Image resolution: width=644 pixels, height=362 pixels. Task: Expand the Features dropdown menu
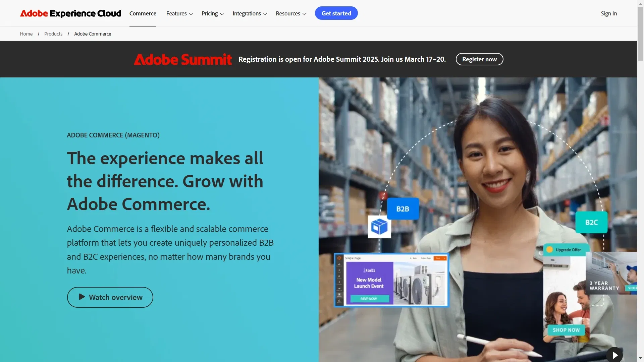(x=179, y=13)
